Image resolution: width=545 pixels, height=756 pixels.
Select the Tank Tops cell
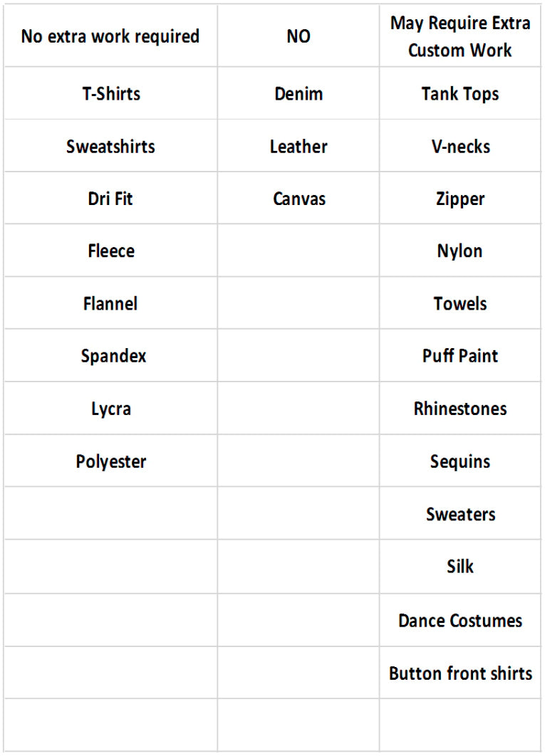point(460,94)
